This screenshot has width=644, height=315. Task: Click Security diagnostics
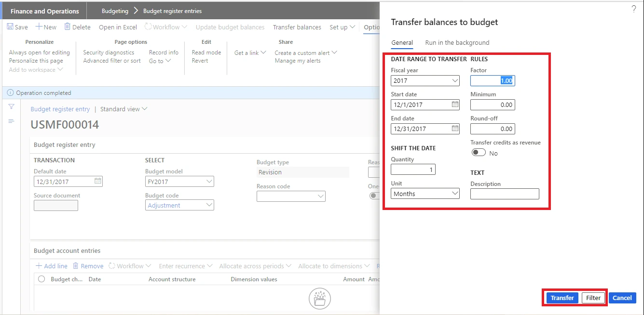[109, 52]
